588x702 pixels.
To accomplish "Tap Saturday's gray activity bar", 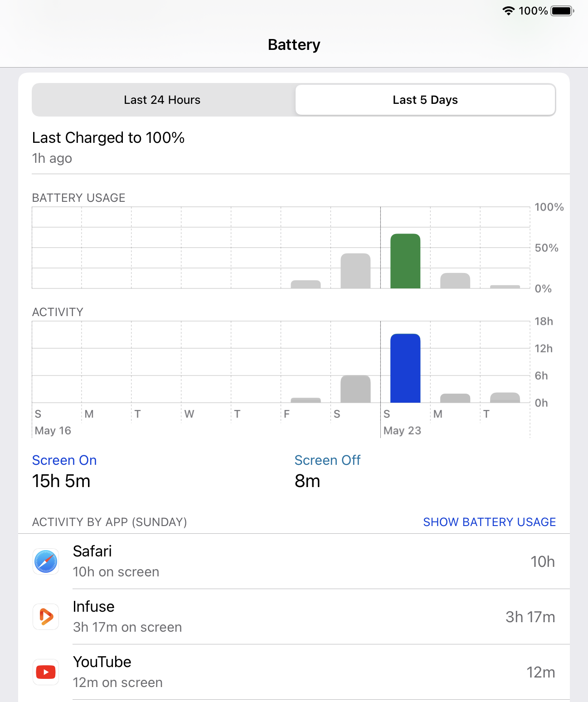I will tap(355, 389).
